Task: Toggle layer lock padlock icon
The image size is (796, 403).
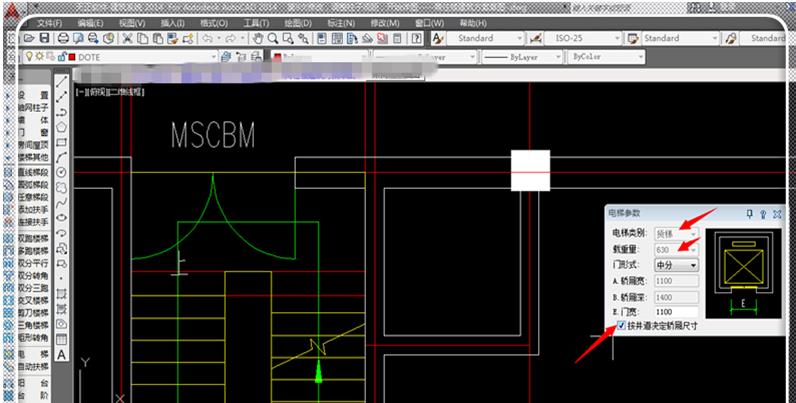Action: point(62,57)
